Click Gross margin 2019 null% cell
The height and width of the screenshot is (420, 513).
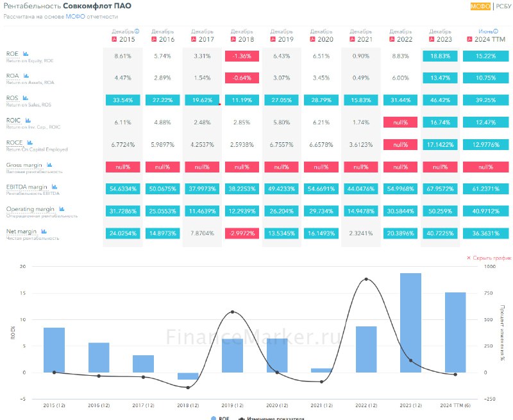click(282, 167)
